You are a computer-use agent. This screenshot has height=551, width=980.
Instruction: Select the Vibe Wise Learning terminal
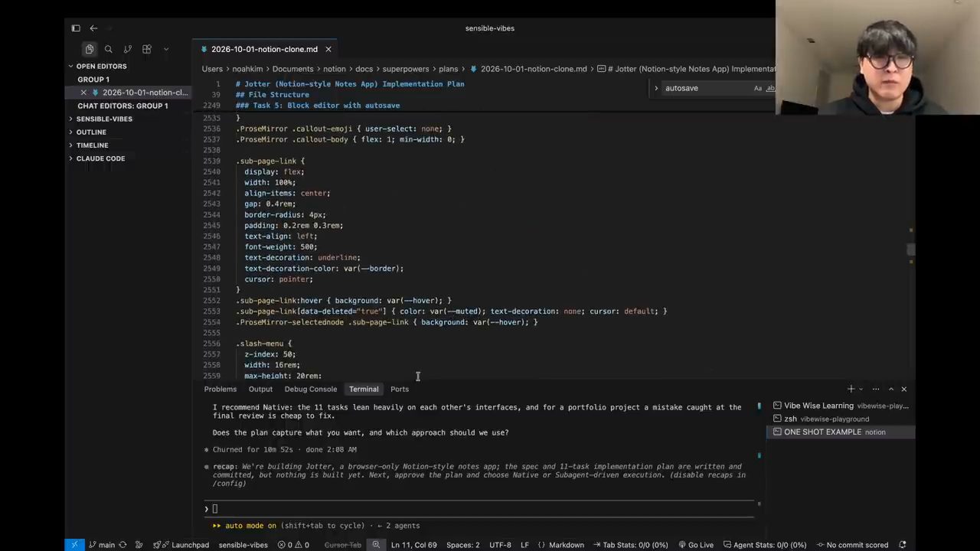pyautogui.click(x=840, y=406)
